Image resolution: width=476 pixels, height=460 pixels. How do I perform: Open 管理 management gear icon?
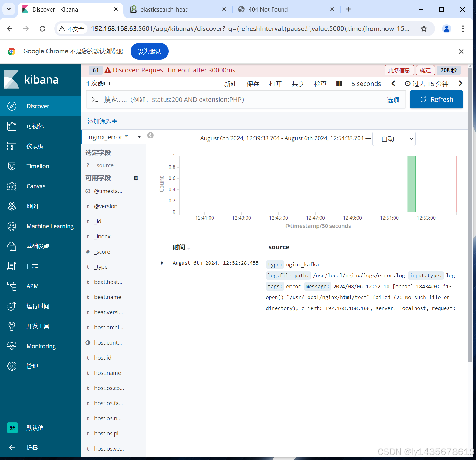(x=12, y=366)
